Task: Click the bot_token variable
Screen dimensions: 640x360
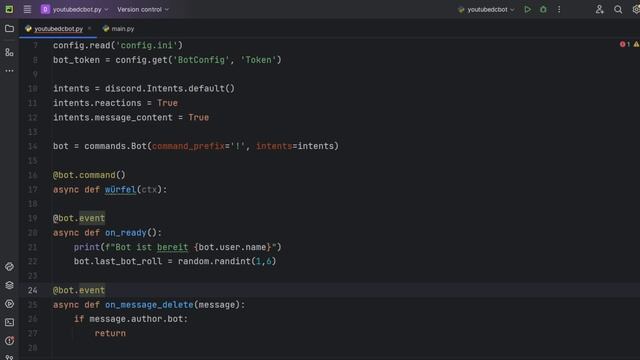Action: [76, 60]
